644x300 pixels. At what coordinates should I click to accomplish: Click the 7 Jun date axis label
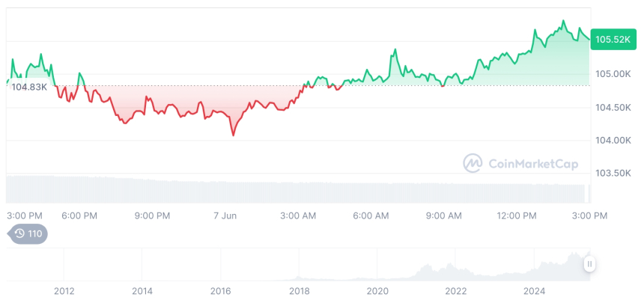pyautogui.click(x=225, y=215)
